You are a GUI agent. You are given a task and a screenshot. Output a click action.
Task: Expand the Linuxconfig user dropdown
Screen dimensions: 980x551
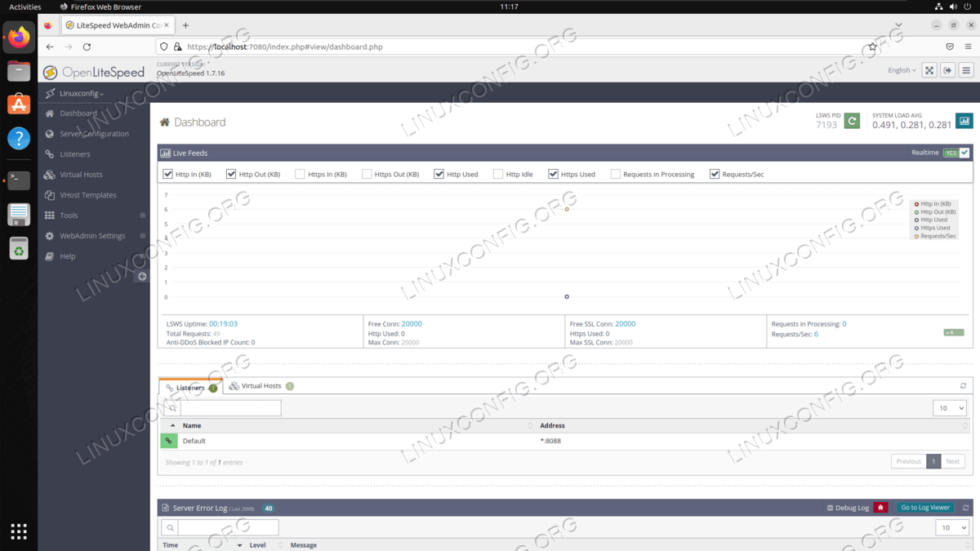[82, 93]
